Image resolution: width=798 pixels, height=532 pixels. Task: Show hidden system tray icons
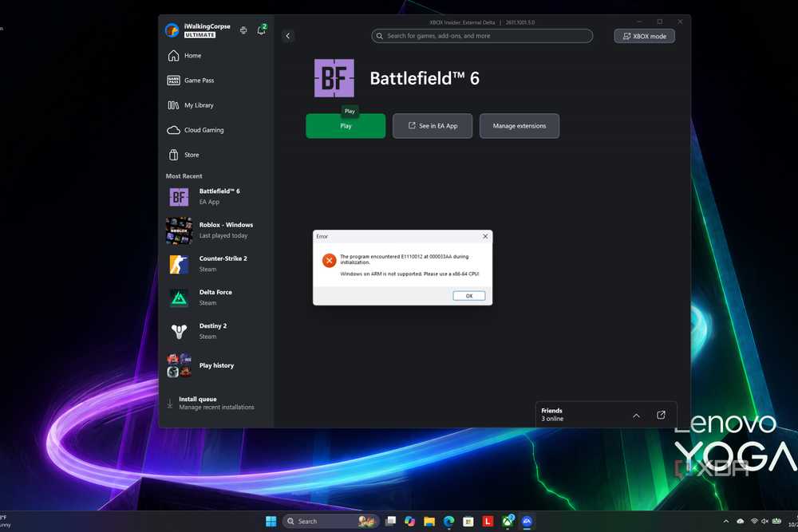coord(725,522)
